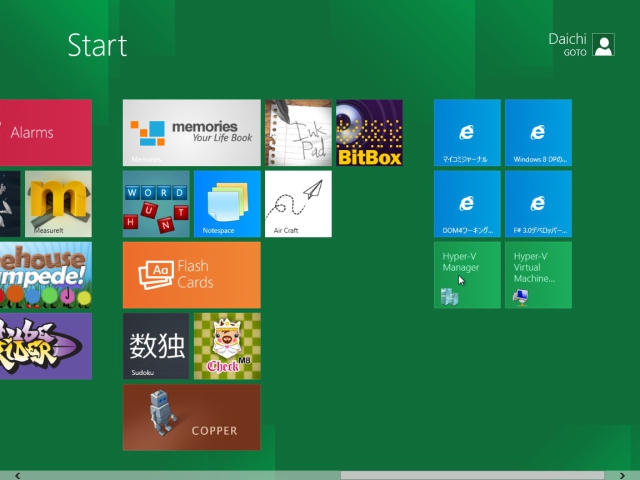
Task: Launch the BitBox tile
Action: pos(369,133)
